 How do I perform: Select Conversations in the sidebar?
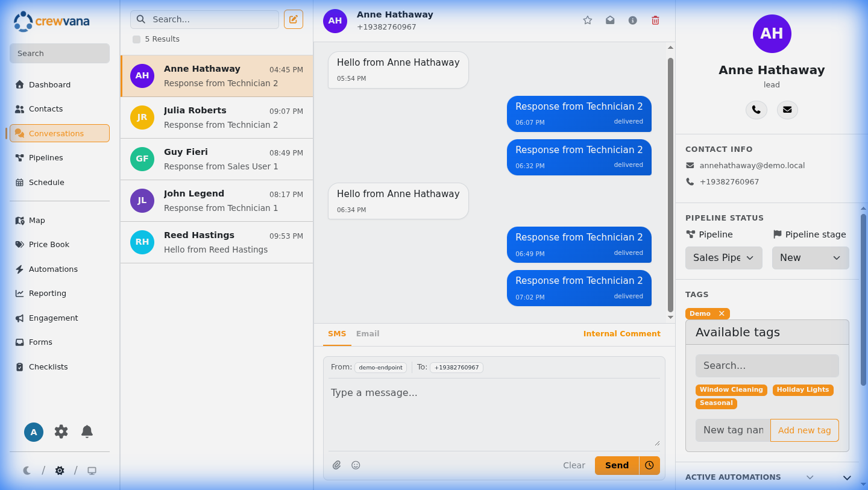59,133
